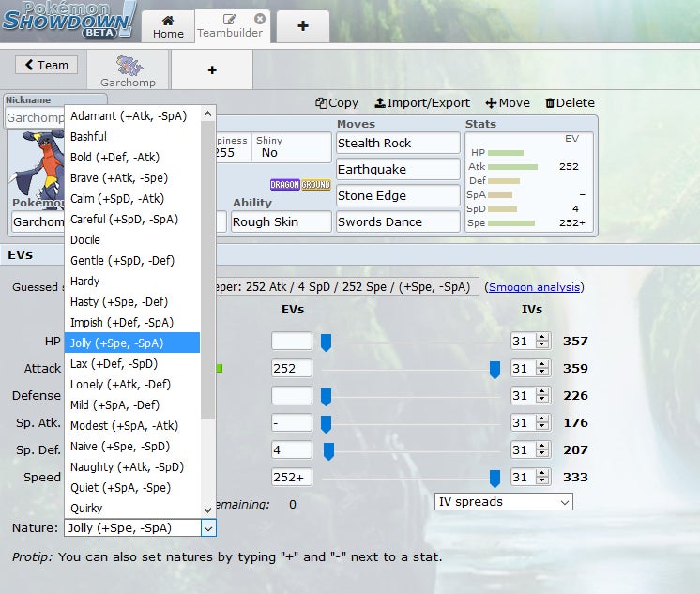Open a new tab with plus button
The width and height of the screenshot is (700, 594).
302,26
